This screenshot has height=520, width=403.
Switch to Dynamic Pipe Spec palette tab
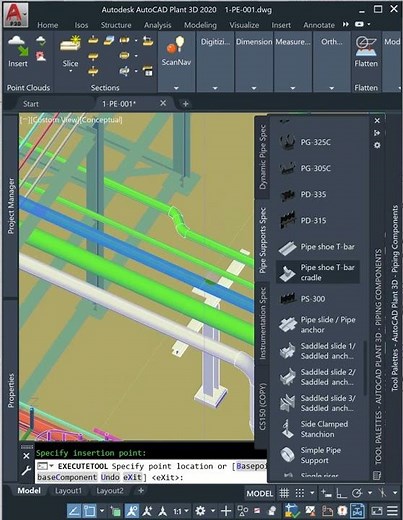pos(263,158)
